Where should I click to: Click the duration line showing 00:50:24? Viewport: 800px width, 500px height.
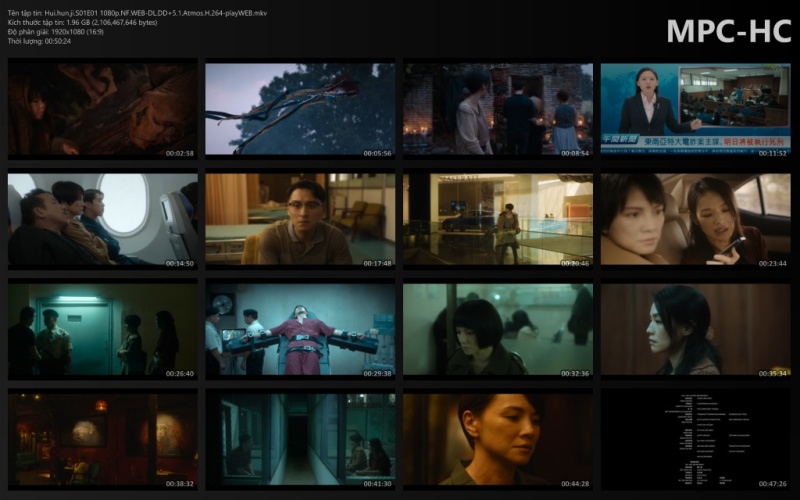[x=39, y=43]
